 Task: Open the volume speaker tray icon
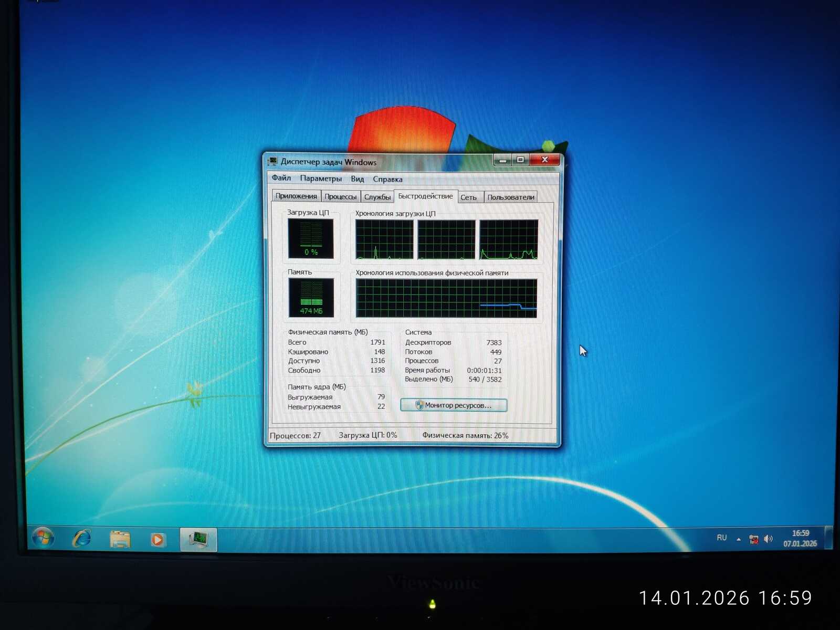(769, 539)
